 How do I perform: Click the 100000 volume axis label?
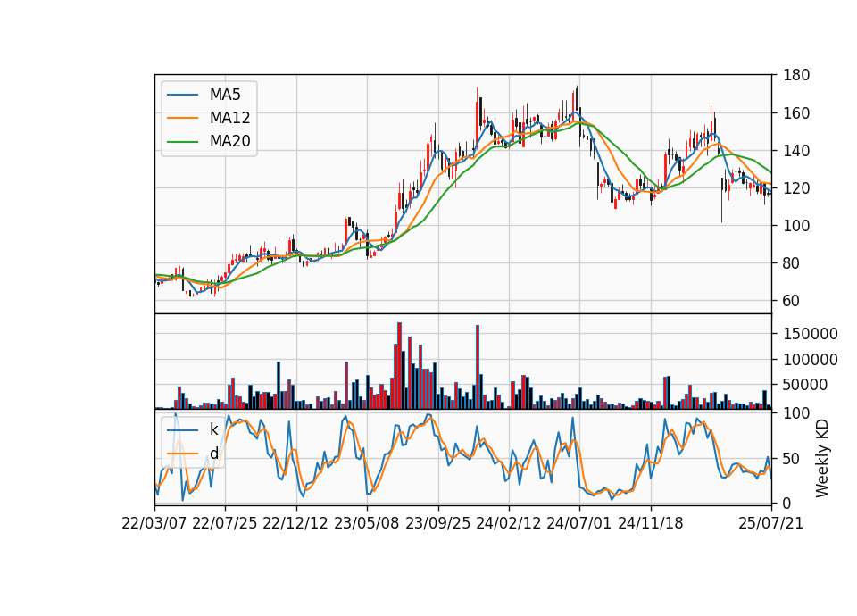click(x=811, y=360)
